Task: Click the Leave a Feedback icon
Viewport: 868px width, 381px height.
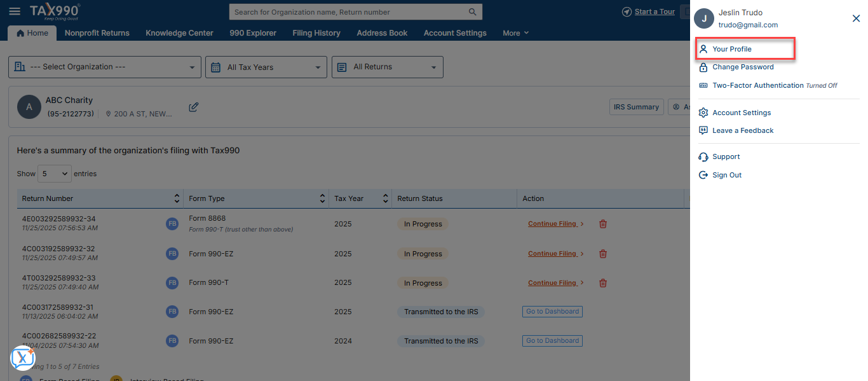Action: coord(703,130)
